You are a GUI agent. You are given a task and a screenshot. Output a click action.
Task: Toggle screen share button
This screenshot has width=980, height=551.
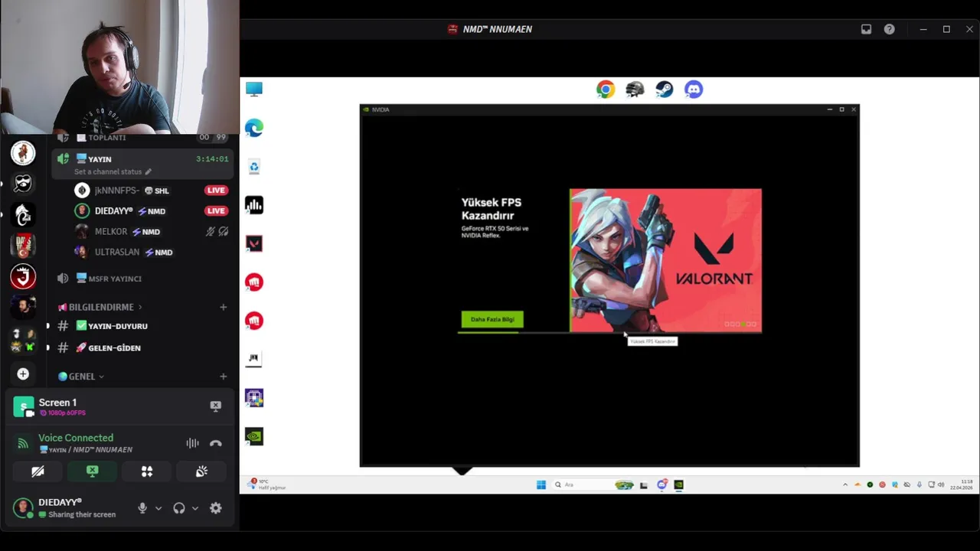click(92, 471)
